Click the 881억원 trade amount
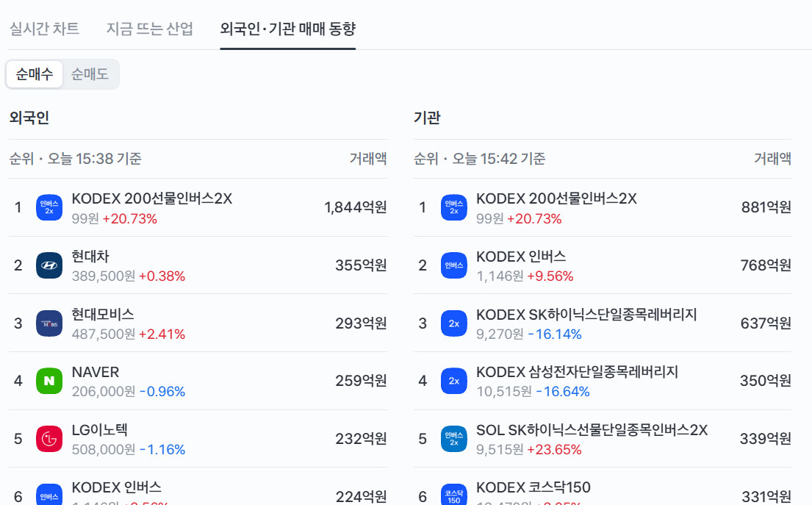The width and height of the screenshot is (812, 505). point(766,207)
